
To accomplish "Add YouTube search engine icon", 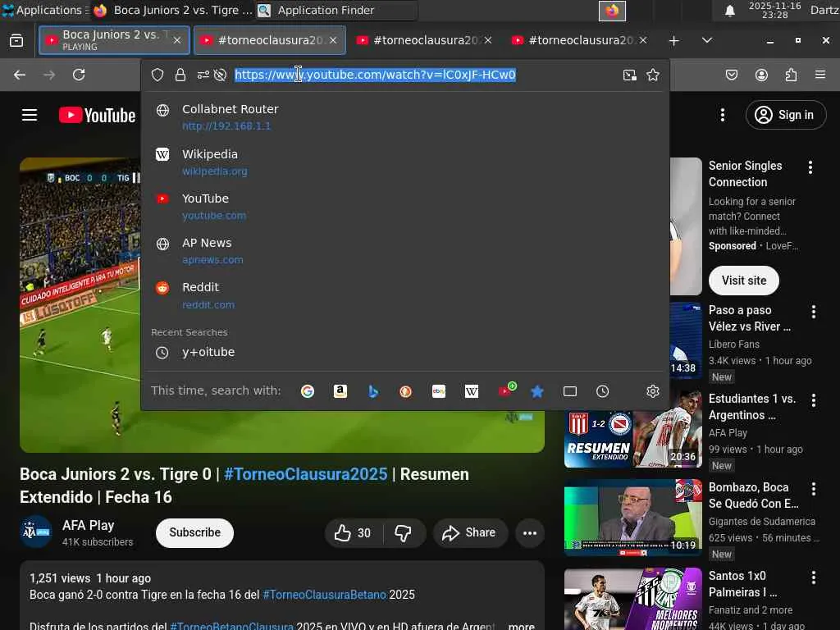I will tap(507, 390).
